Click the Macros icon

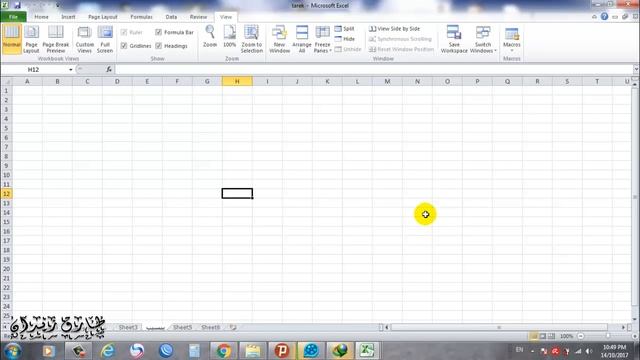[512, 35]
